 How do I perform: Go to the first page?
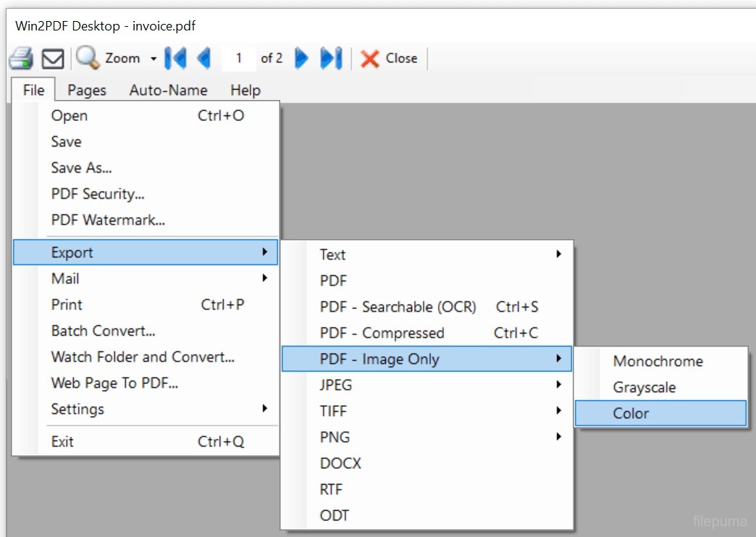click(175, 59)
